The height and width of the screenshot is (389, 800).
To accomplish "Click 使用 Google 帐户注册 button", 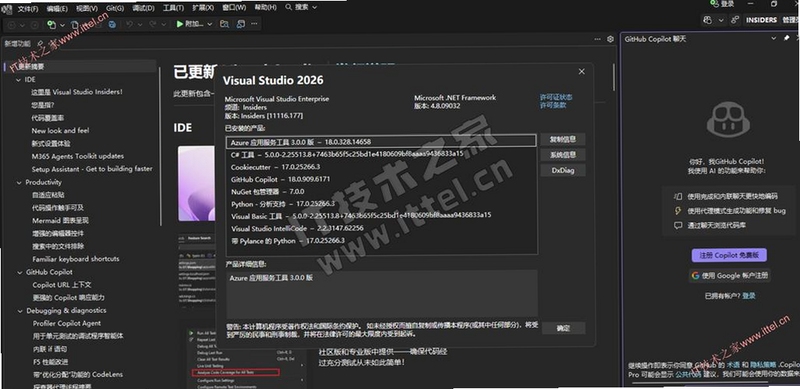I will (729, 276).
